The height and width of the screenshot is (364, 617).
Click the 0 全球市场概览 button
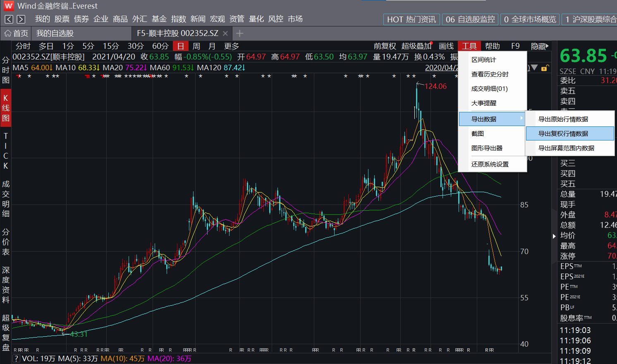pos(530,19)
